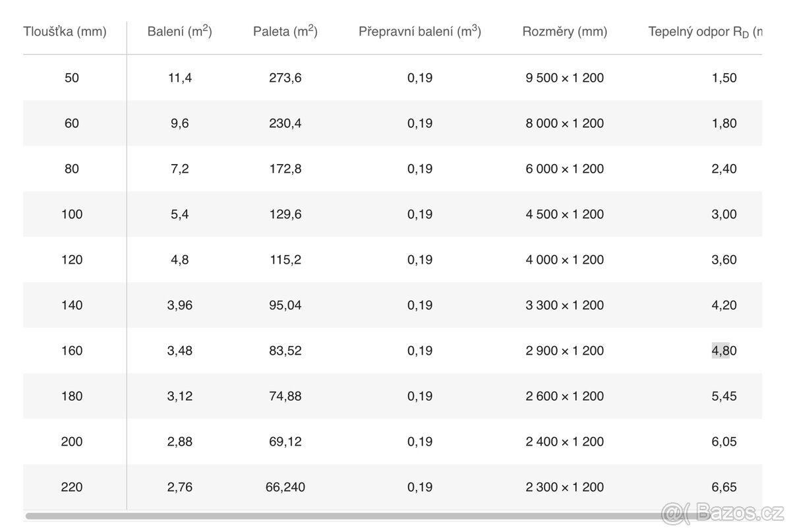Select the Paleta (m²) column header
This screenshot has height=532, width=791.
(x=285, y=31)
